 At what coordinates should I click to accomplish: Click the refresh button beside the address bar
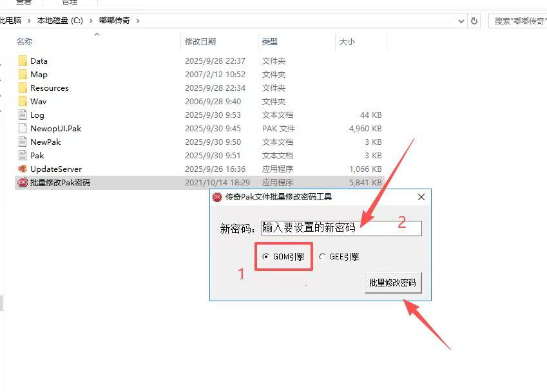(x=474, y=21)
